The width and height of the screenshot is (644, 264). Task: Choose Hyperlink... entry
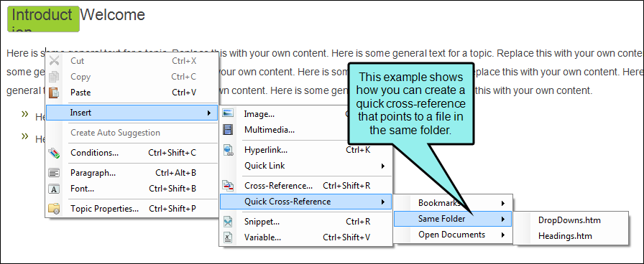point(305,150)
